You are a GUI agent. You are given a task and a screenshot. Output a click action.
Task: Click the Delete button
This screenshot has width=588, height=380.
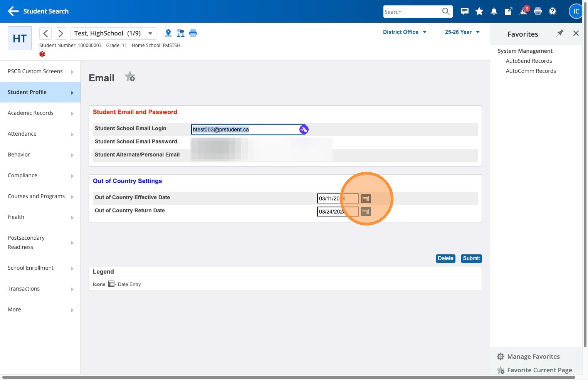coord(445,259)
